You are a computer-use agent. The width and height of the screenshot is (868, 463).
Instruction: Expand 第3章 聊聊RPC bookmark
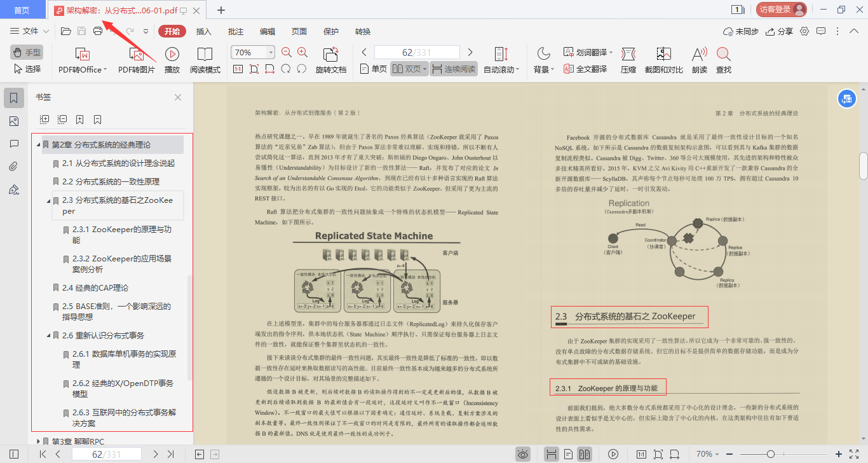tap(38, 441)
